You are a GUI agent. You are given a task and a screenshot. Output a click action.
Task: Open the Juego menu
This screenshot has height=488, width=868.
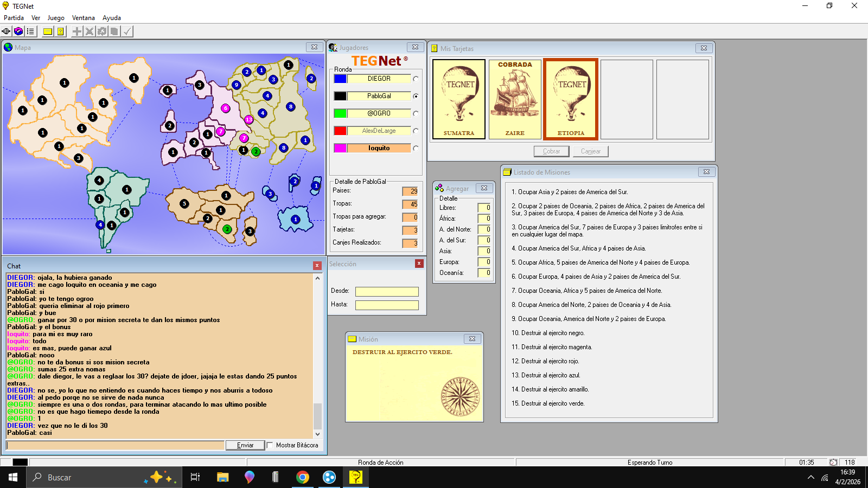point(56,18)
